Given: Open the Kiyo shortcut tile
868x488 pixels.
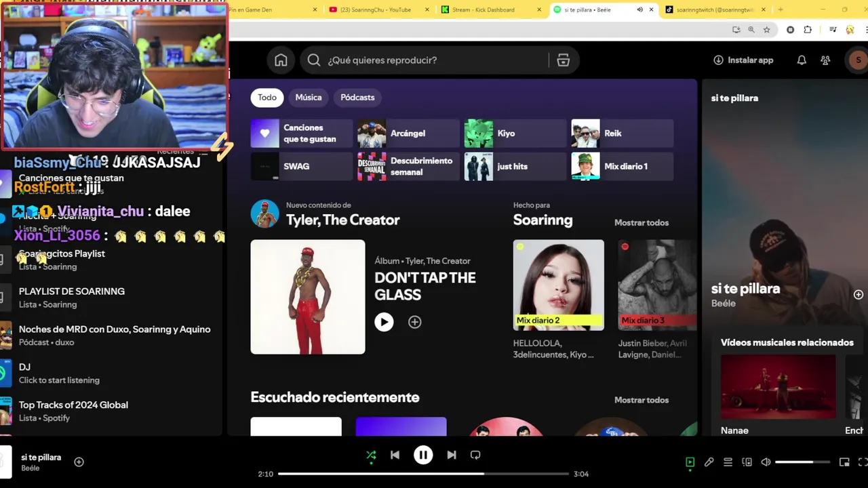Looking at the screenshot, I should click(x=515, y=134).
